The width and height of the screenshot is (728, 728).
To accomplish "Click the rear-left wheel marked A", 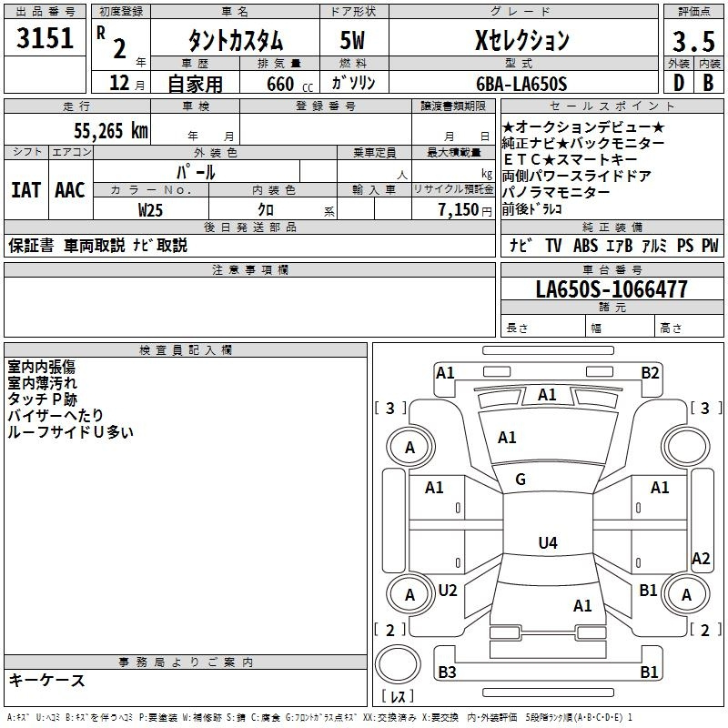I will coord(409,595).
